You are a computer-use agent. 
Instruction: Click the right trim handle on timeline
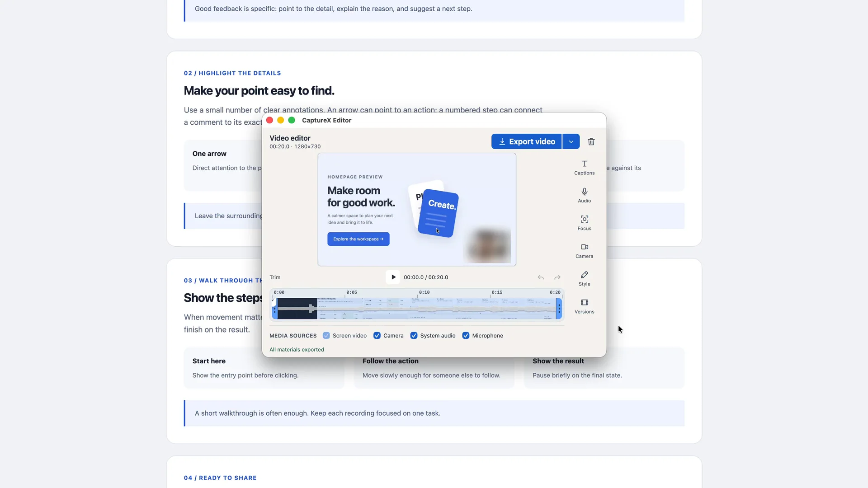coord(559,309)
